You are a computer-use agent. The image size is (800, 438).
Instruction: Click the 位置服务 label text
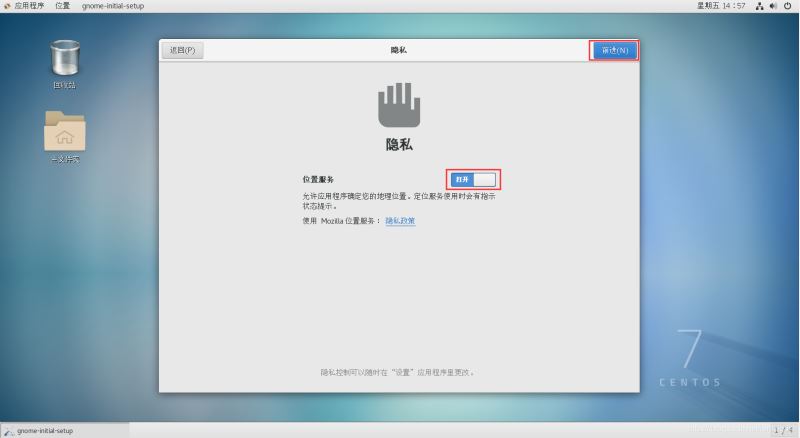(318, 179)
